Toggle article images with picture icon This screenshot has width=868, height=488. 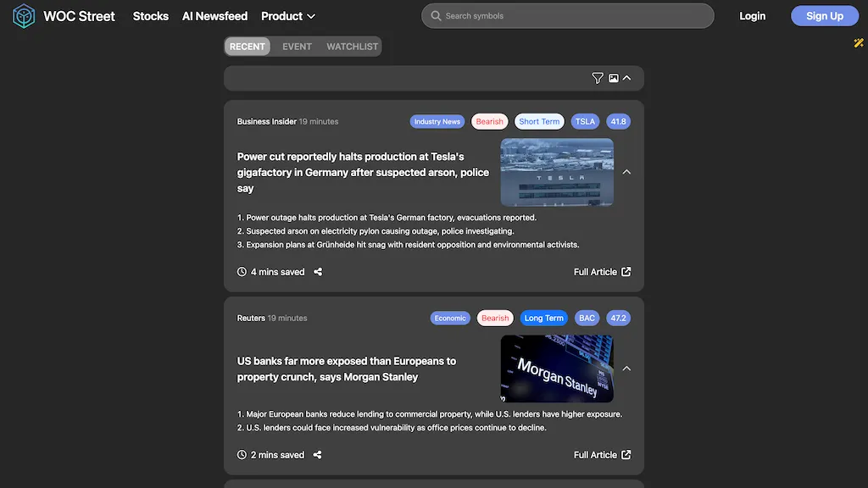(x=613, y=78)
